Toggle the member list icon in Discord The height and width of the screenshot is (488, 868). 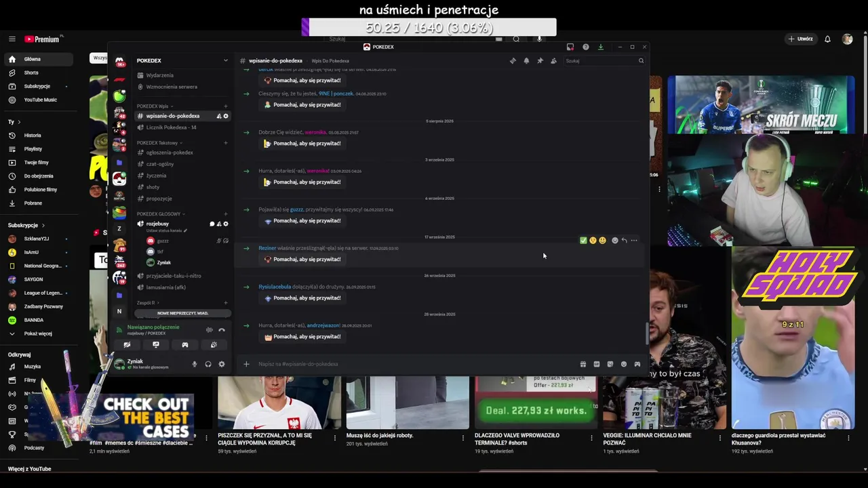tap(553, 61)
